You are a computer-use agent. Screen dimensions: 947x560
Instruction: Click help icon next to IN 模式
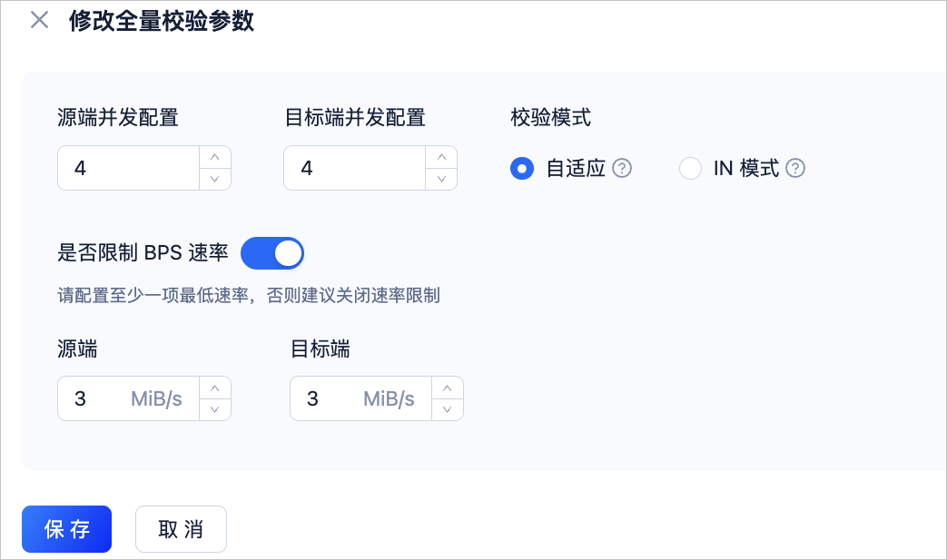click(x=795, y=168)
